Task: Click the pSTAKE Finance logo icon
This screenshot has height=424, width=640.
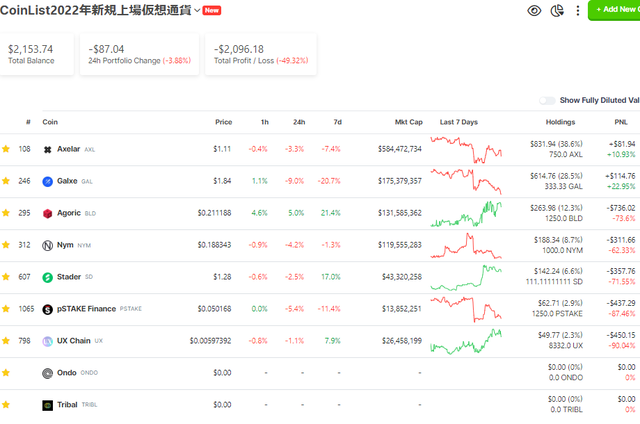Action: point(46,309)
